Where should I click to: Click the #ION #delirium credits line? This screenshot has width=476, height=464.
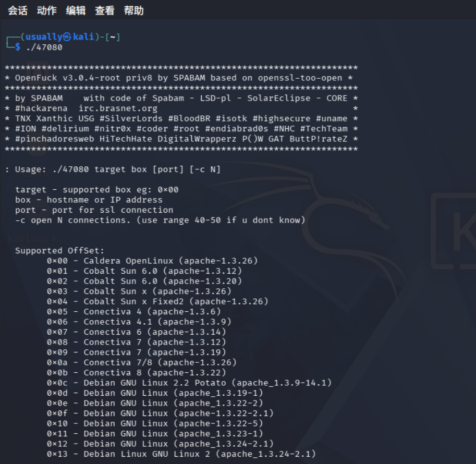181,129
